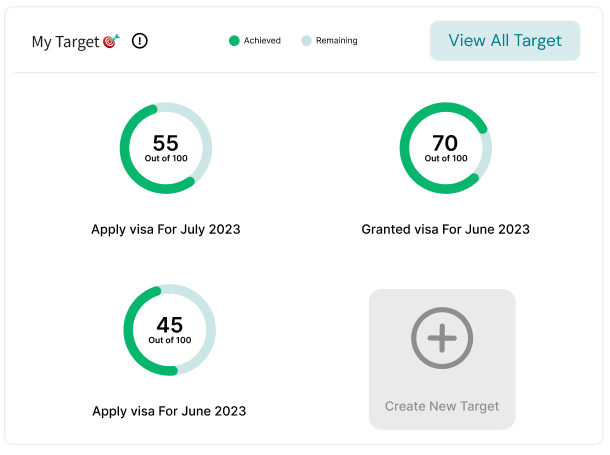Open Apply visa For June 2023 target title
Screen dimensions: 610x455
point(169,411)
